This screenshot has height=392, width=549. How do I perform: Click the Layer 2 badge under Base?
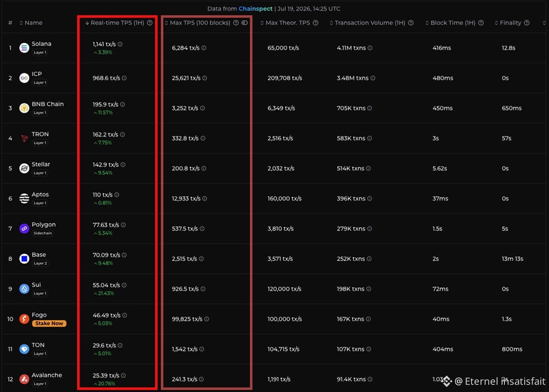(40, 263)
